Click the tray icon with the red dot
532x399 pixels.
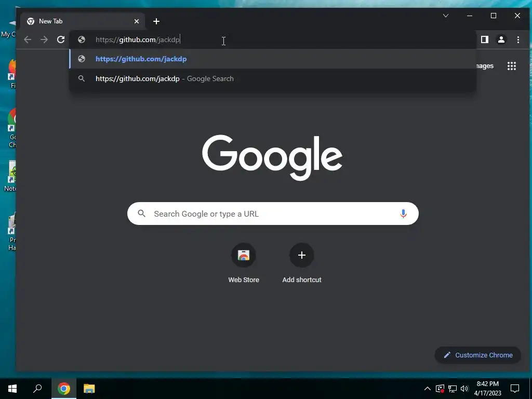coord(440,389)
